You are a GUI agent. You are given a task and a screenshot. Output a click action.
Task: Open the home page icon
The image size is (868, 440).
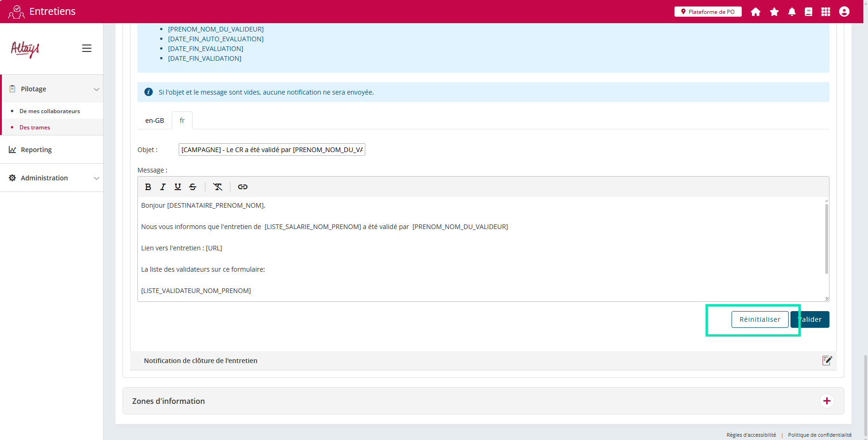756,12
